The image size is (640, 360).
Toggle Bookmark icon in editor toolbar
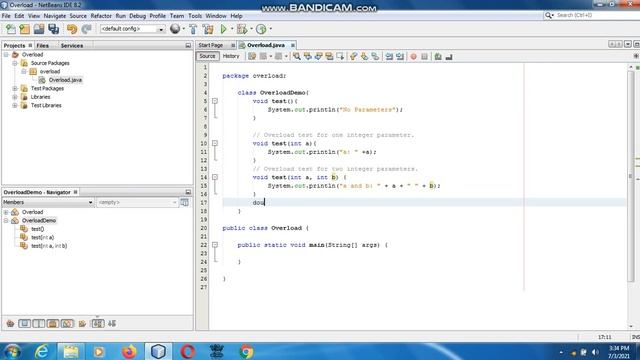click(375, 56)
